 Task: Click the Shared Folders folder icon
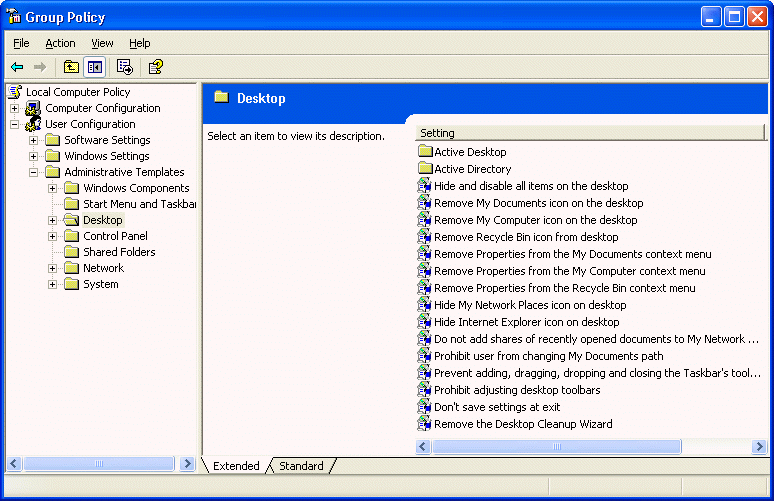tap(72, 252)
